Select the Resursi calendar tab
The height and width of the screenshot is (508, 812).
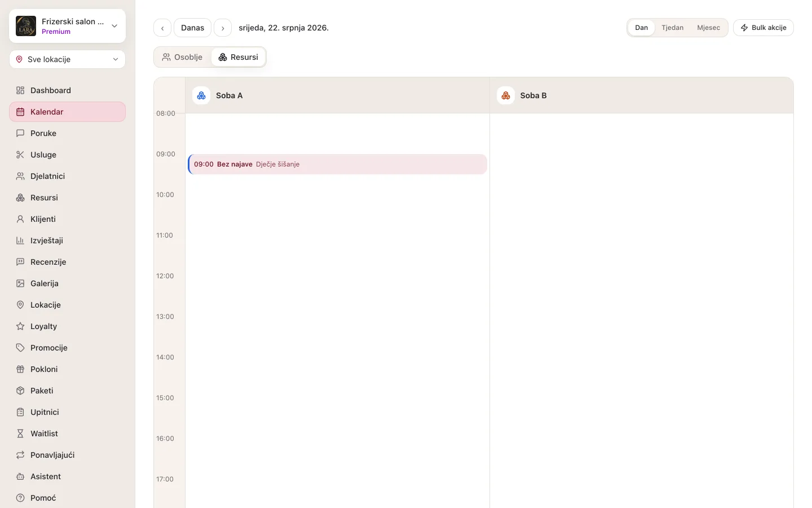[x=238, y=57]
